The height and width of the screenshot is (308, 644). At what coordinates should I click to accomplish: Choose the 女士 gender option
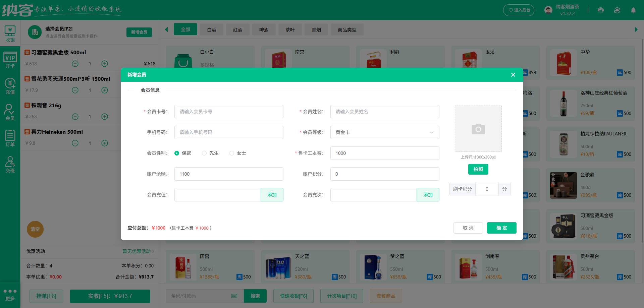pyautogui.click(x=231, y=153)
